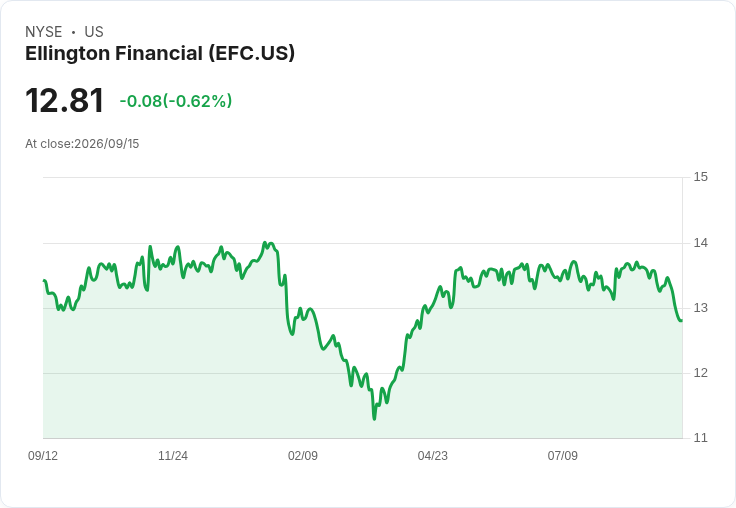This screenshot has height=508, width=736.
Task: Click the NYSE exchange label
Action: coord(44,32)
